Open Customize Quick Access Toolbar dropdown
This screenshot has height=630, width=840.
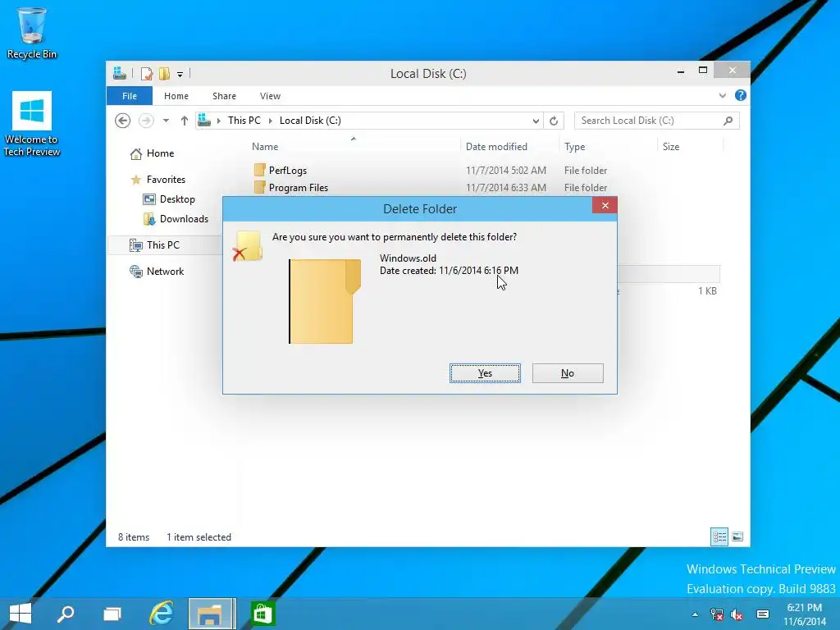180,74
